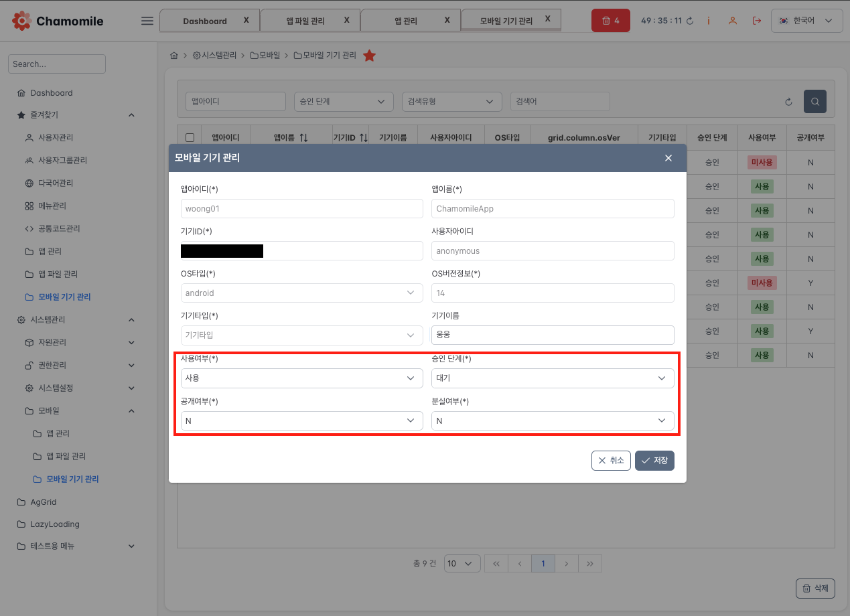Close the 모바일 기기 관리 dialog
Viewport: 850px width, 616px height.
click(x=668, y=158)
